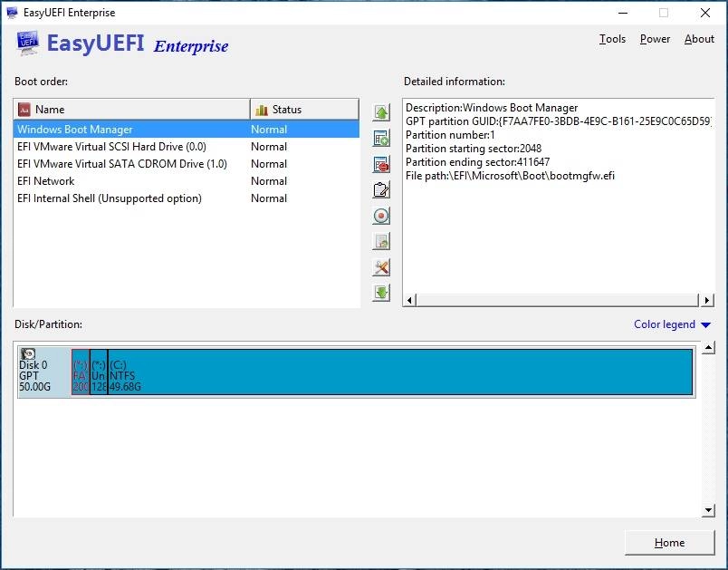728x570 pixels.
Task: Click the disk panel scroll down arrow
Action: click(x=708, y=510)
